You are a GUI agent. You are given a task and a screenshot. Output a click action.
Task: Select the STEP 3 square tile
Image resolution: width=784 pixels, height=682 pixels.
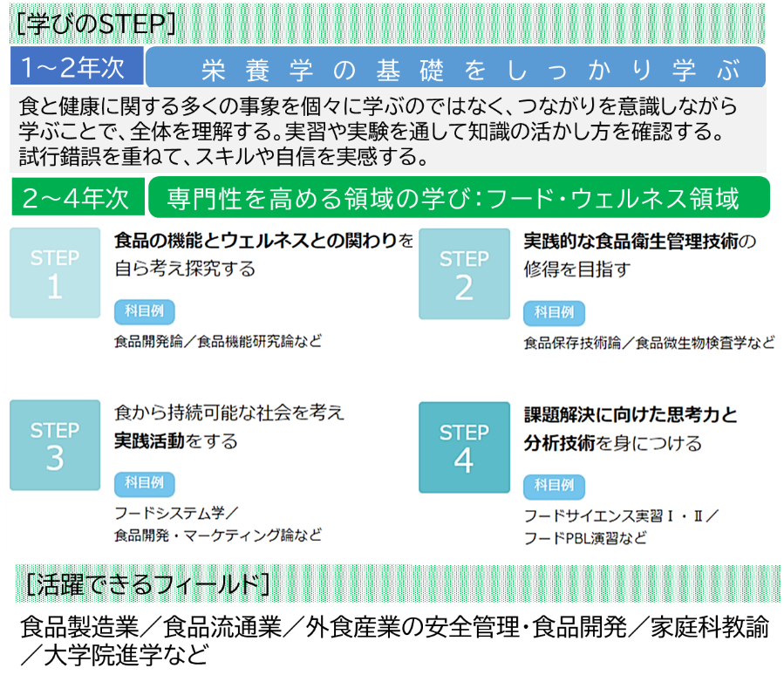pos(55,446)
